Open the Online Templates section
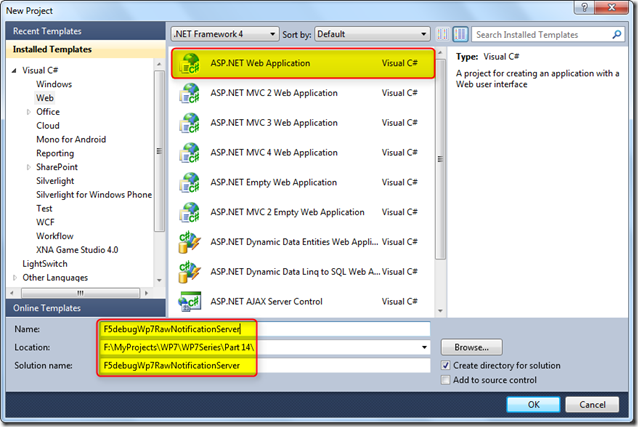Viewport: 638px width, 427px height. pos(85,308)
